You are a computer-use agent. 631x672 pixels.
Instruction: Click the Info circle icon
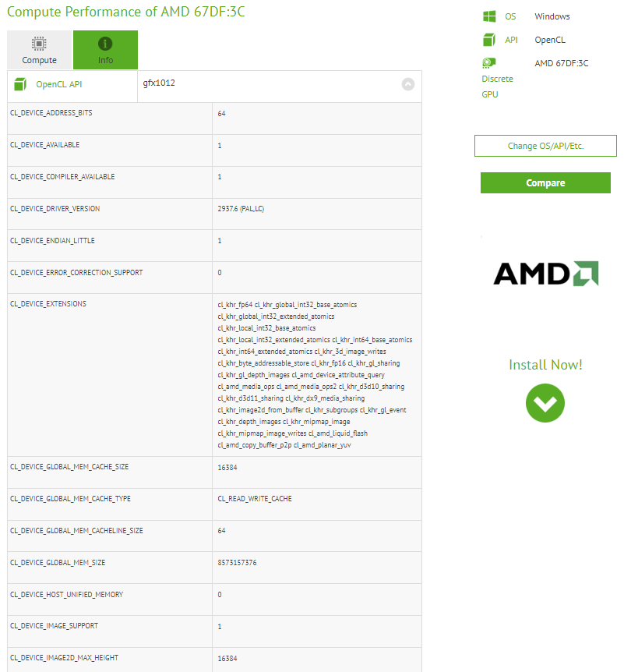[x=105, y=43]
